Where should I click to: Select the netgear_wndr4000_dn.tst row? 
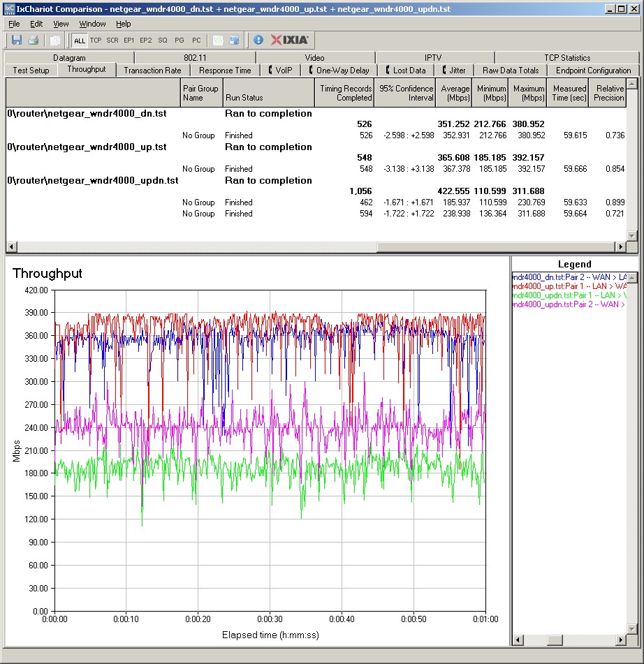pos(316,114)
